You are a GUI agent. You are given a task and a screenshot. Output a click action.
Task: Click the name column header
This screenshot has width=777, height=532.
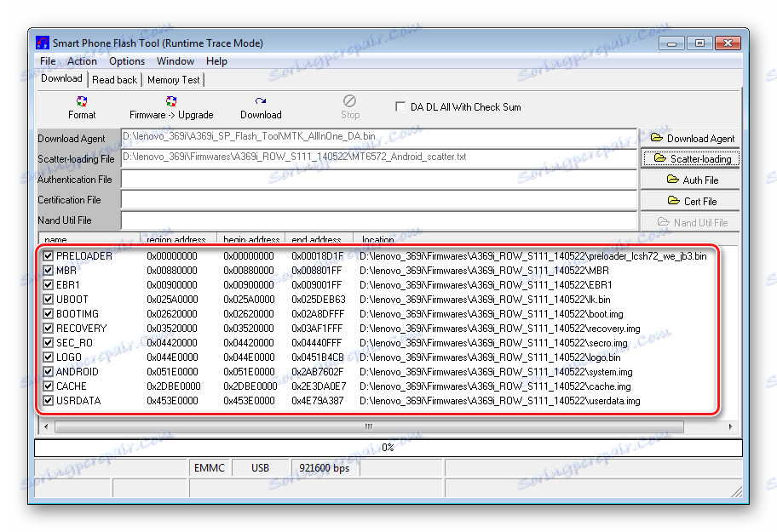click(89, 239)
